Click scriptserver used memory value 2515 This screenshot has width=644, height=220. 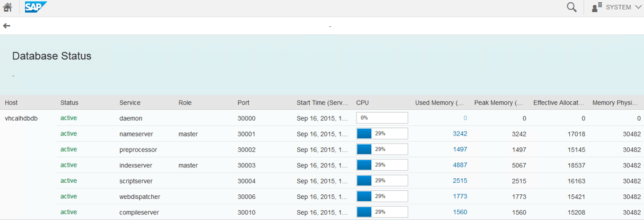[460, 181]
